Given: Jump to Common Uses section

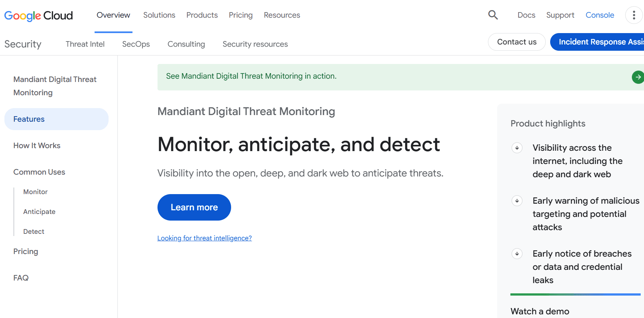Looking at the screenshot, I should pyautogui.click(x=39, y=172).
